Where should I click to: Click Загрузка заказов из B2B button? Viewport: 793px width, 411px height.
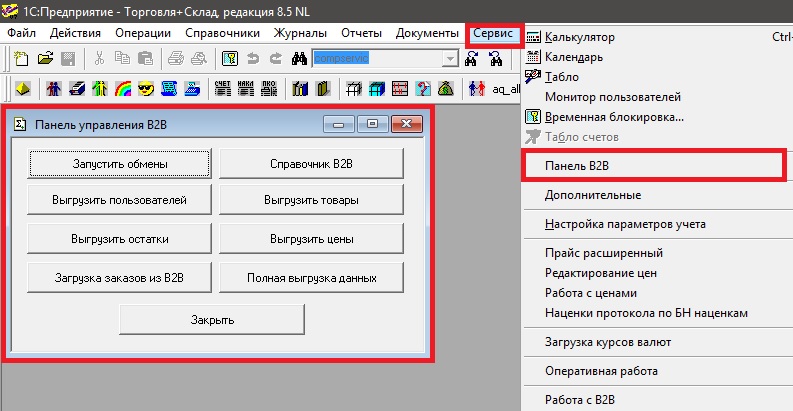pyautogui.click(x=119, y=278)
